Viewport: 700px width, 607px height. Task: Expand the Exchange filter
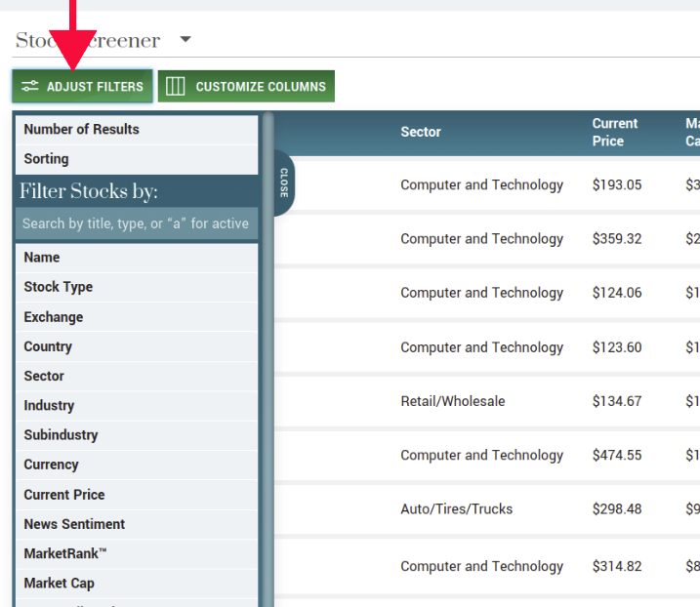[54, 317]
